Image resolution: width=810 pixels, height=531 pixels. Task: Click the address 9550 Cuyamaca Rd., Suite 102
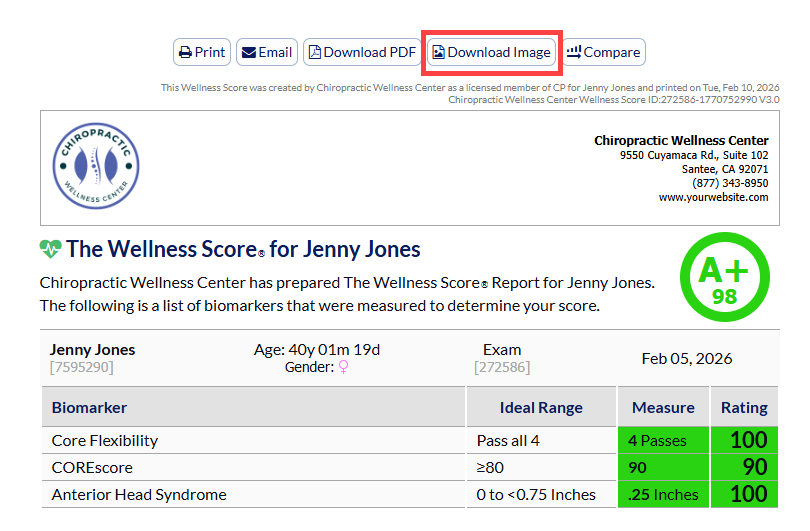(x=694, y=155)
